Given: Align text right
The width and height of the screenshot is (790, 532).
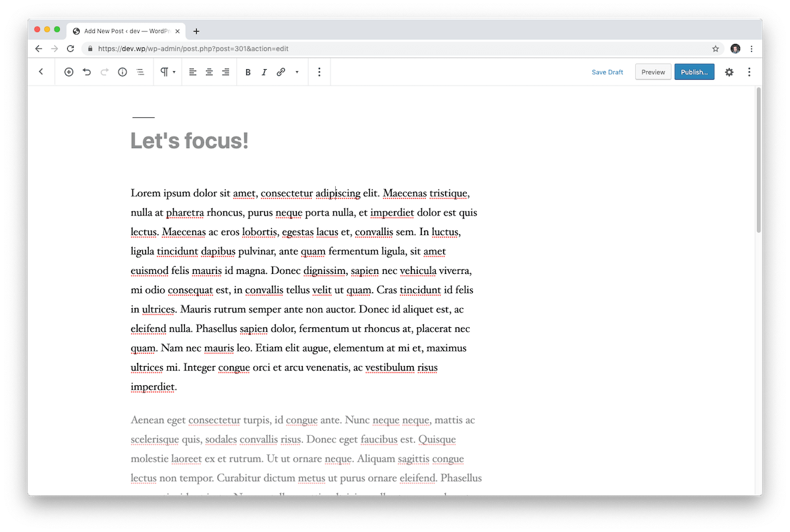Looking at the screenshot, I should point(226,72).
